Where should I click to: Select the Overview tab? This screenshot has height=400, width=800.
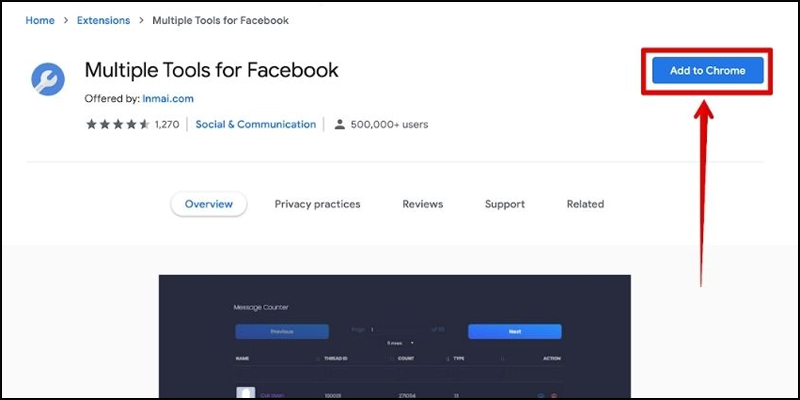(x=209, y=204)
